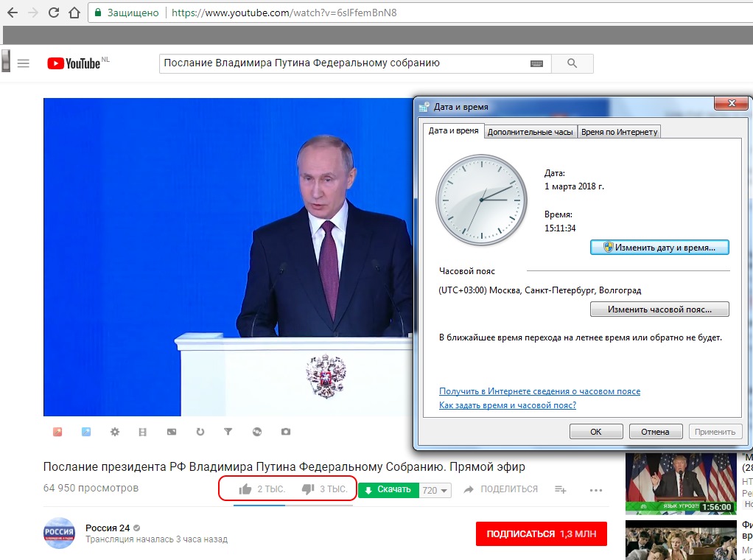Open the YouTube hamburger guide menu
Image resolution: width=753 pixels, height=560 pixels.
point(24,63)
